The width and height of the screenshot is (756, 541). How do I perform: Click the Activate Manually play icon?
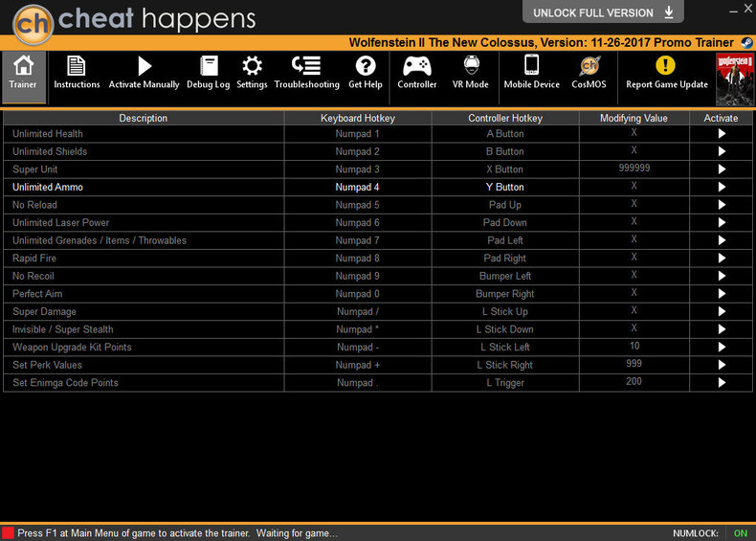coord(145,66)
